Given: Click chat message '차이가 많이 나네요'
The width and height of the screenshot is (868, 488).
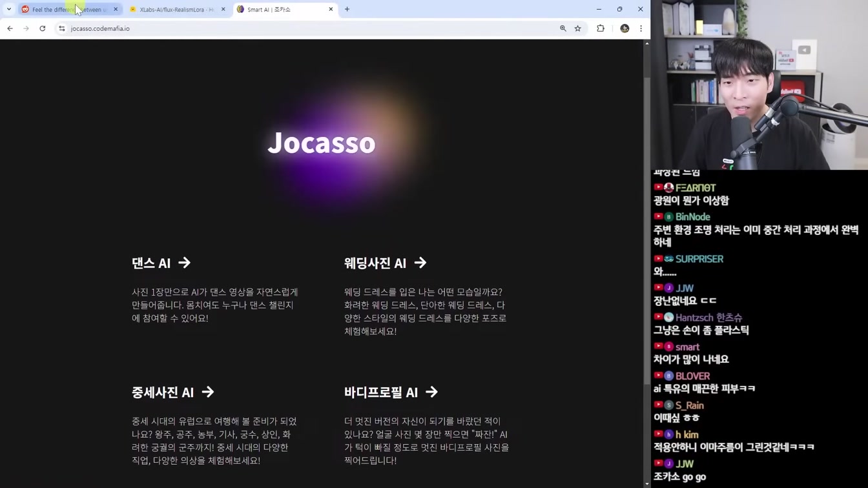Looking at the screenshot, I should click(x=691, y=360).
